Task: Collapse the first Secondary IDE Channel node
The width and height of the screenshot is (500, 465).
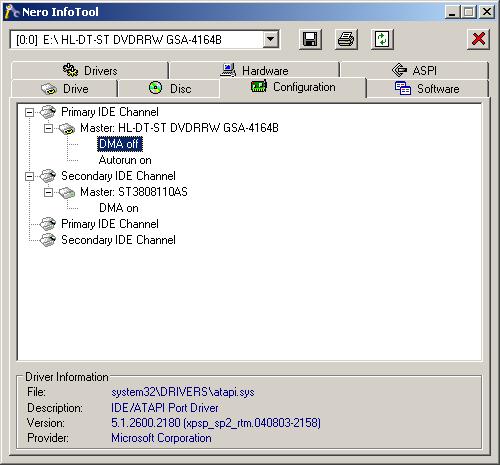Action: (29, 176)
